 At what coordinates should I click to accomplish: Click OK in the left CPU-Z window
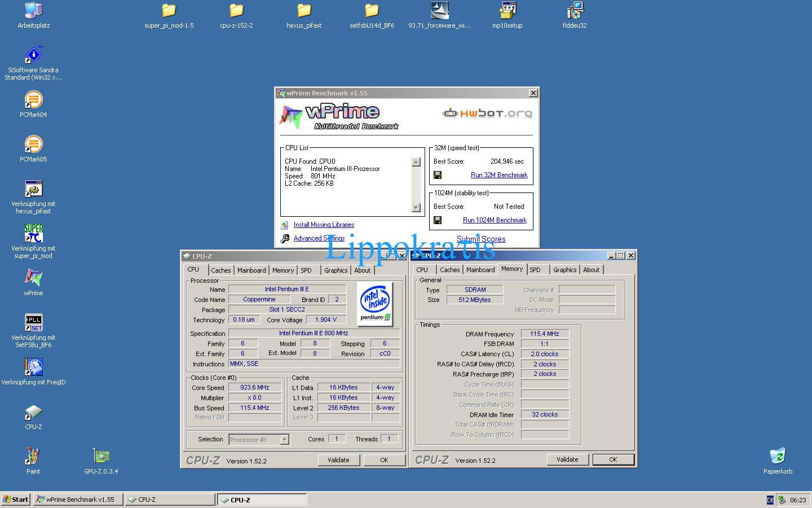(384, 460)
